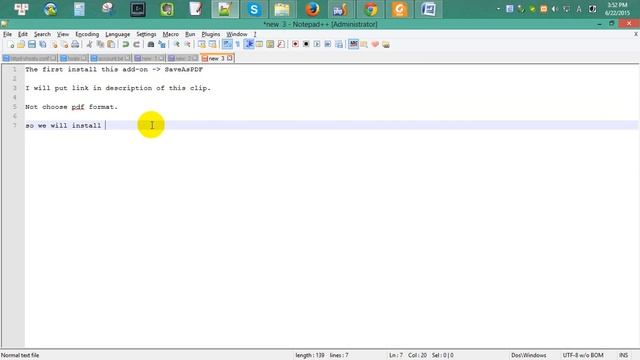
Task: Create a new document via toolbar
Action: tap(11, 44)
